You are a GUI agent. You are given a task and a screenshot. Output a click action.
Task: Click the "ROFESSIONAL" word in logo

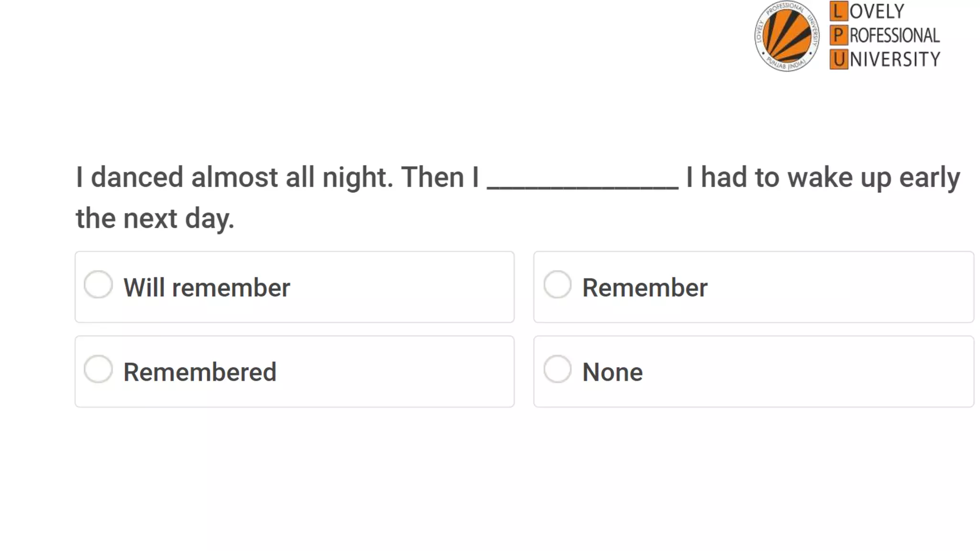coord(894,35)
